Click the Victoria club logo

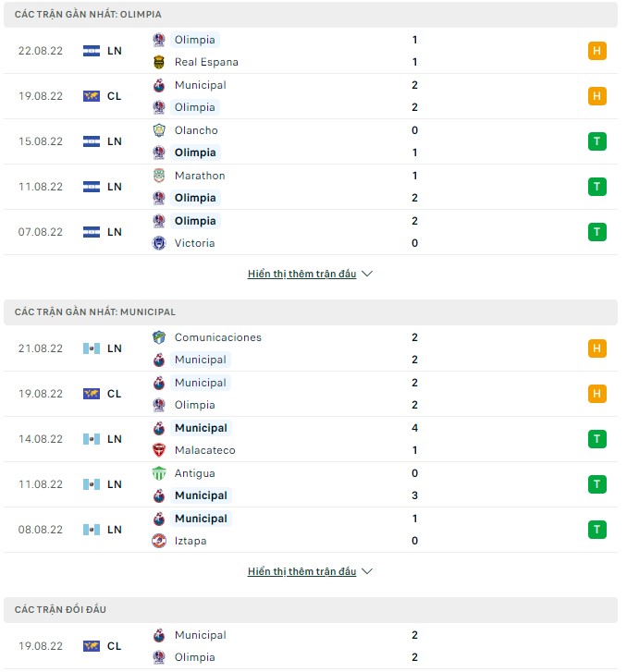159,243
